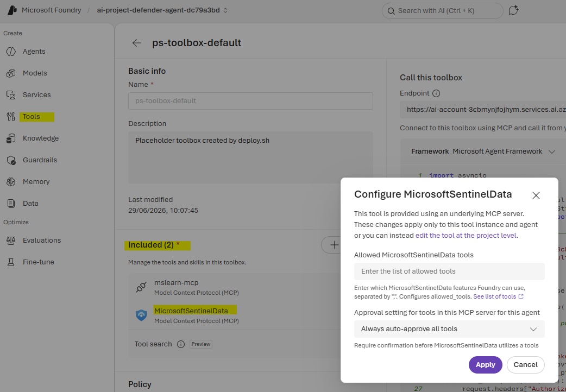The height and width of the screenshot is (392, 566).
Task: Switch project via project name selector
Action: 162,10
